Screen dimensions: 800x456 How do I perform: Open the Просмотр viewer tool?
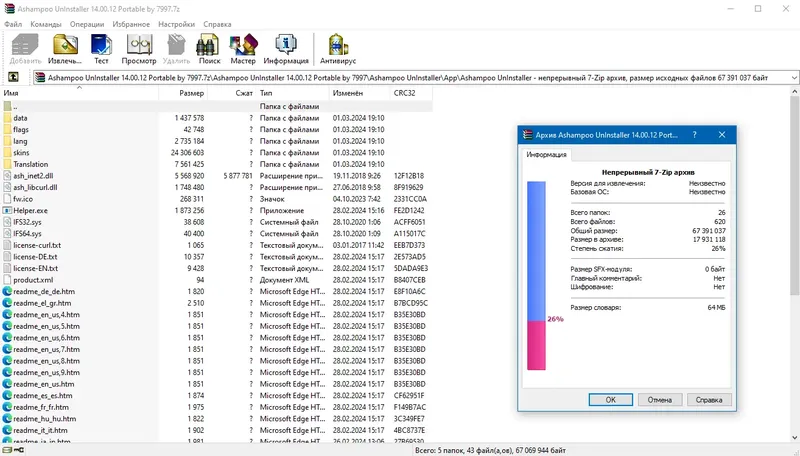[x=139, y=49]
